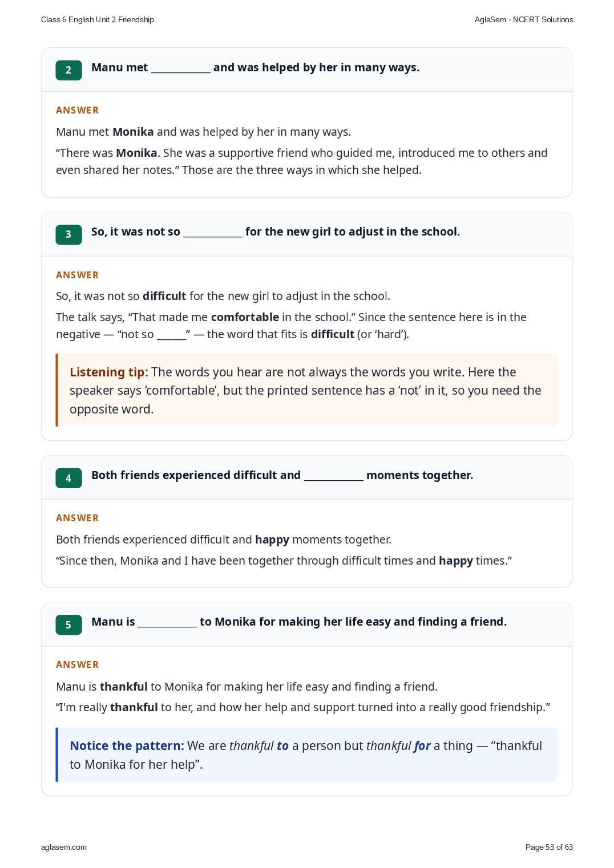
Task: Click the blank in 'Manu met' question
Action: coord(181,68)
